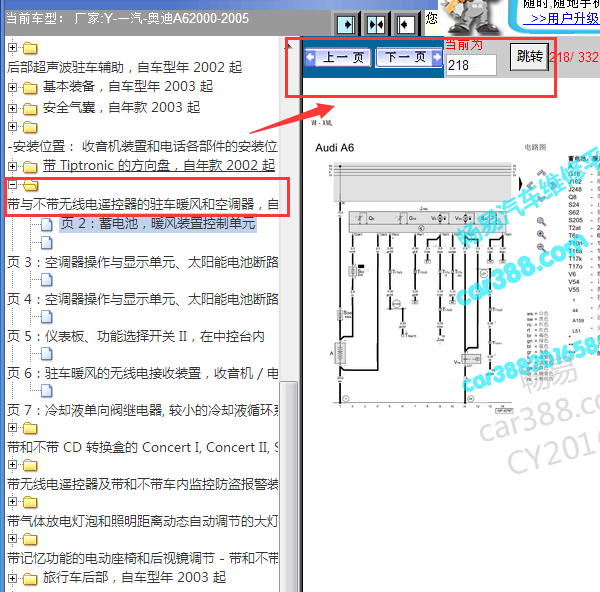Expand the 旅行车后部，自车型年 2003 起 folder
Image resolution: width=600 pixels, height=592 pixels.
(12, 578)
